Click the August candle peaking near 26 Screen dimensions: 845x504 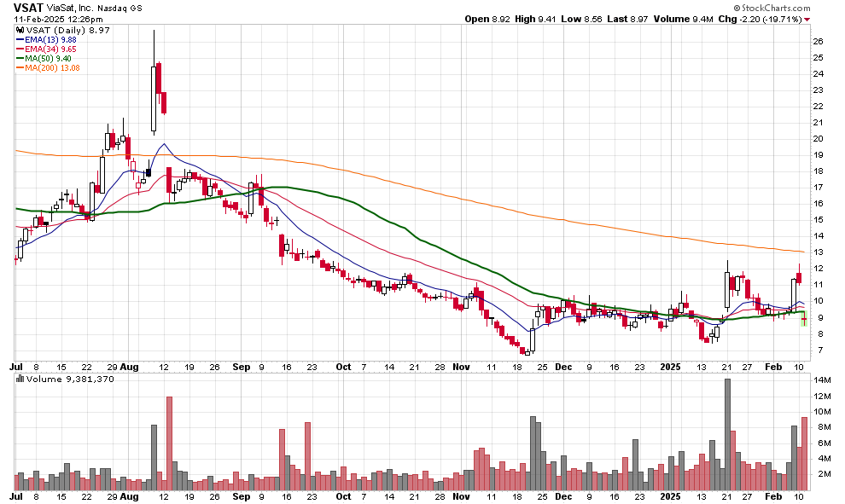(x=154, y=85)
